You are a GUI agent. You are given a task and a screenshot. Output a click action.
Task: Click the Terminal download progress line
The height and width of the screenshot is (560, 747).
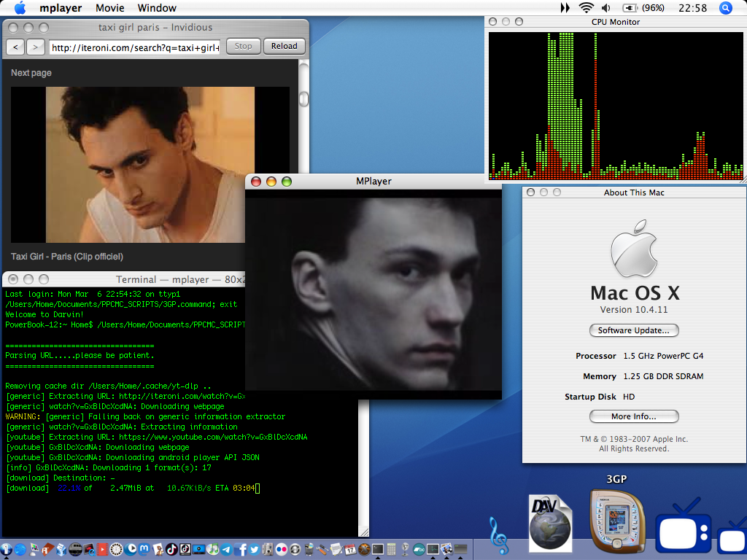pyautogui.click(x=133, y=488)
